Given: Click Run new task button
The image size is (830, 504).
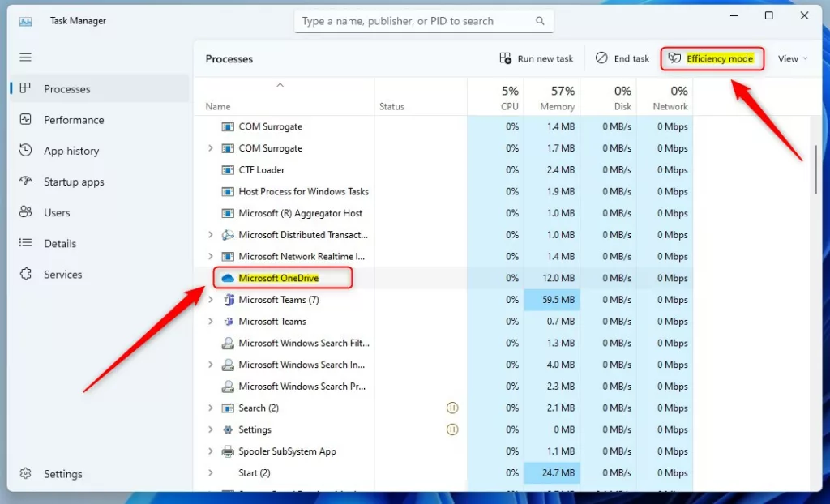Looking at the screenshot, I should [x=537, y=58].
